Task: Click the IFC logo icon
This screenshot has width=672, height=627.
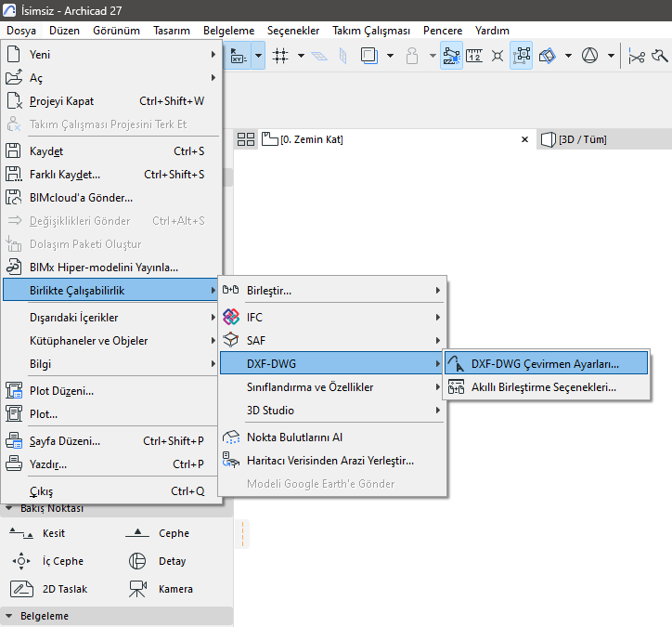Action: pos(231,317)
